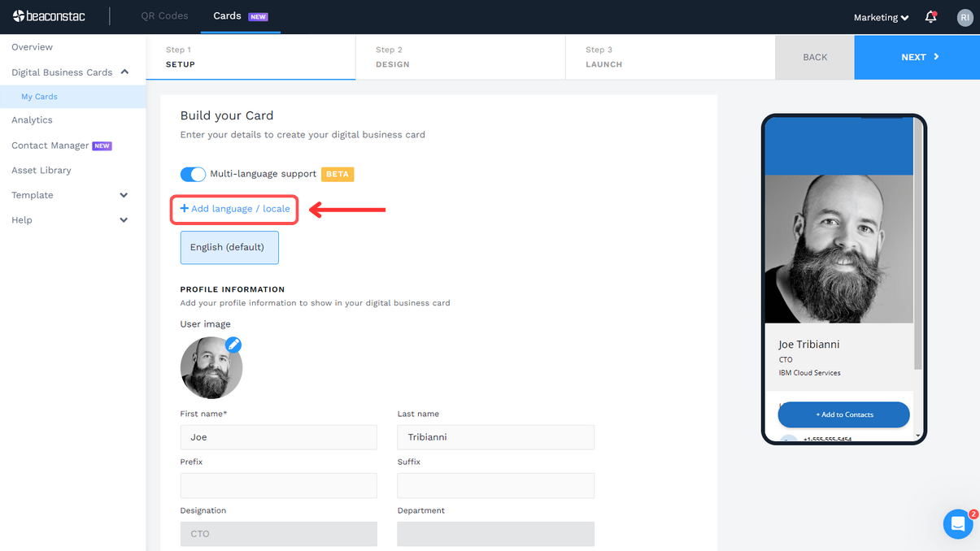The width and height of the screenshot is (980, 551).
Task: Open notifications from the bell icon
Action: tap(930, 17)
